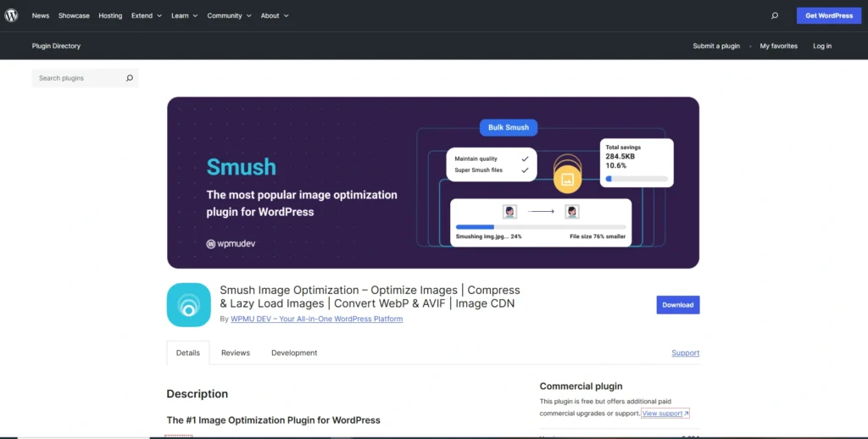The height and width of the screenshot is (439, 868).
Task: Expand the Extend menu
Action: click(x=147, y=15)
